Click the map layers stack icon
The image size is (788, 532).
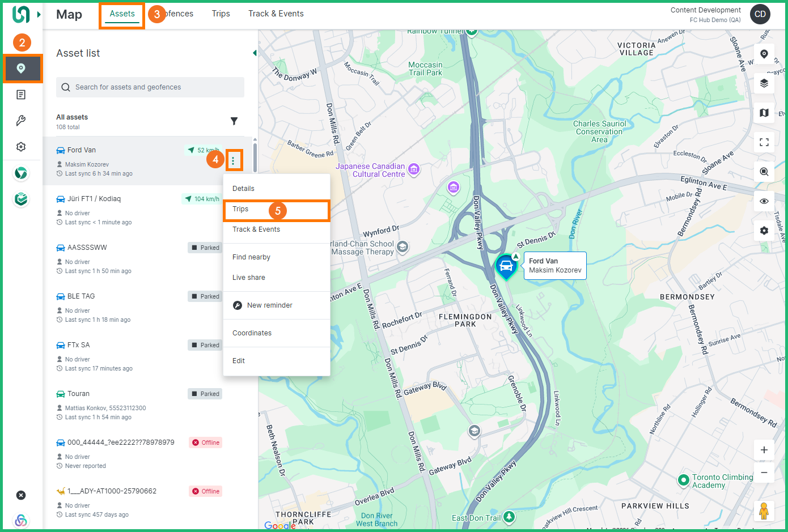764,83
